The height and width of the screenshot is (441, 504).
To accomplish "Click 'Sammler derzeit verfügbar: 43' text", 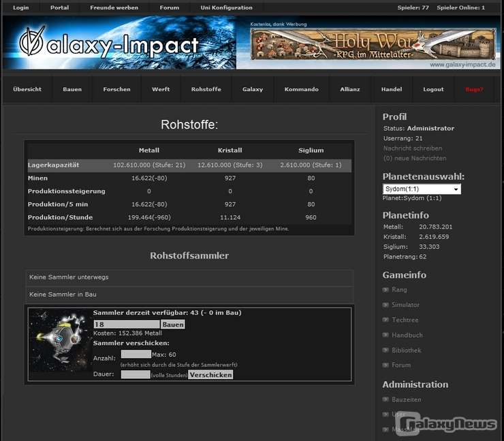I will [147, 313].
